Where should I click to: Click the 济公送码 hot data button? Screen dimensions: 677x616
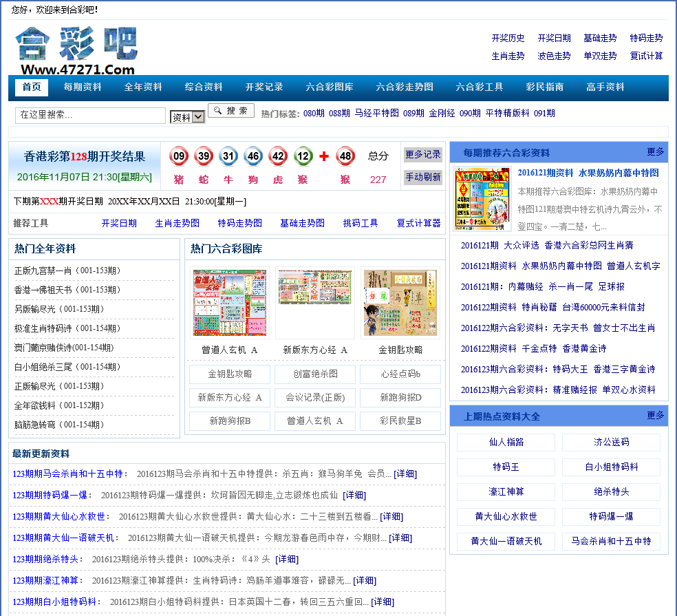coord(612,443)
